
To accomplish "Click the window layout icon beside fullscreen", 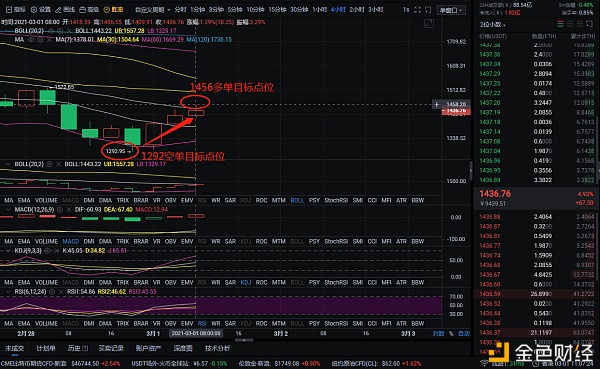I will pyautogui.click(x=428, y=10).
